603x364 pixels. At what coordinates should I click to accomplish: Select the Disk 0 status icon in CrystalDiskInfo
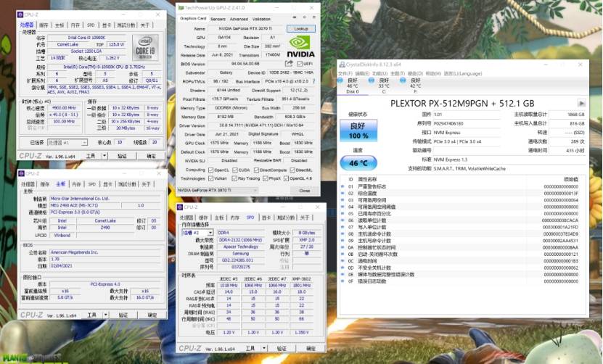coord(340,80)
